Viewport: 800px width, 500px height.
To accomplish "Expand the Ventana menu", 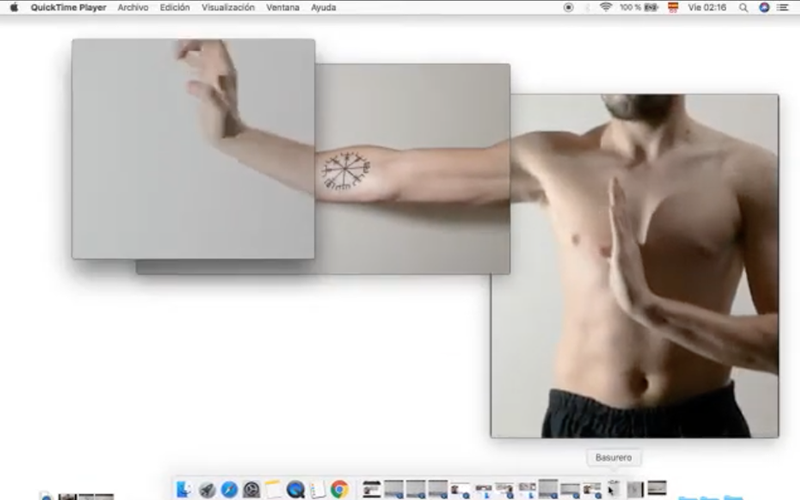I will point(282,7).
